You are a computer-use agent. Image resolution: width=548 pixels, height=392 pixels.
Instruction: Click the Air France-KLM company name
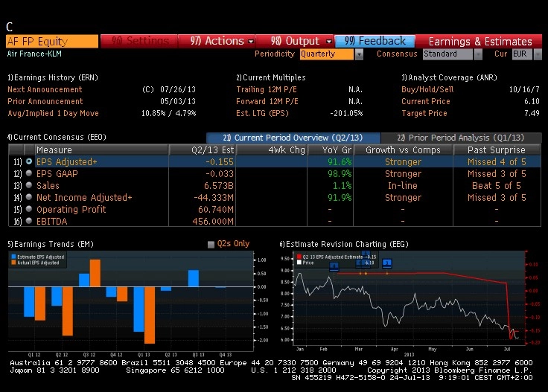pos(34,54)
